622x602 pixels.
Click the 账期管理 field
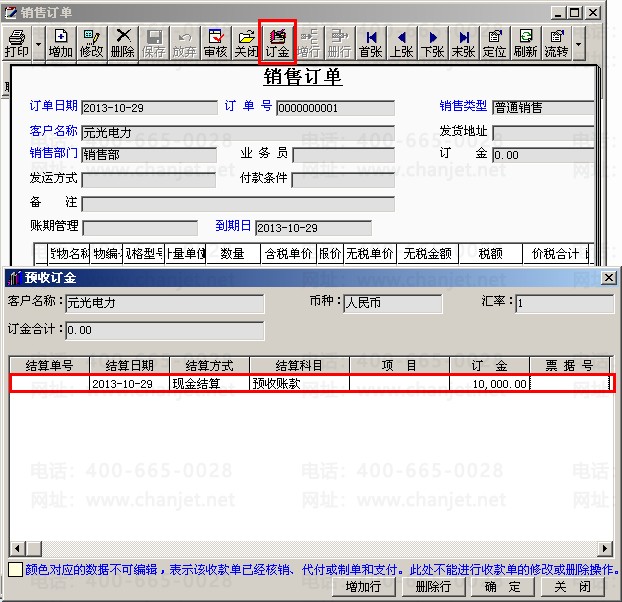tap(140, 228)
